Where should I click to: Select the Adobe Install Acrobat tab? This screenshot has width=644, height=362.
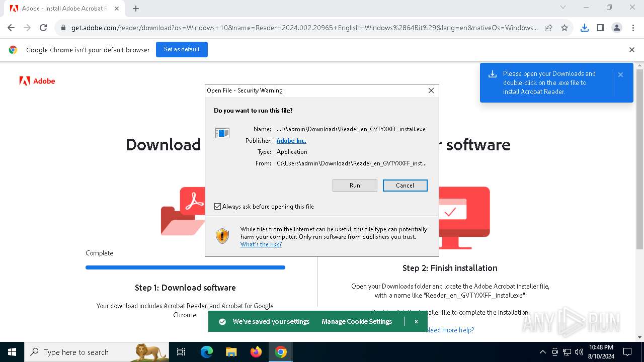point(63,9)
